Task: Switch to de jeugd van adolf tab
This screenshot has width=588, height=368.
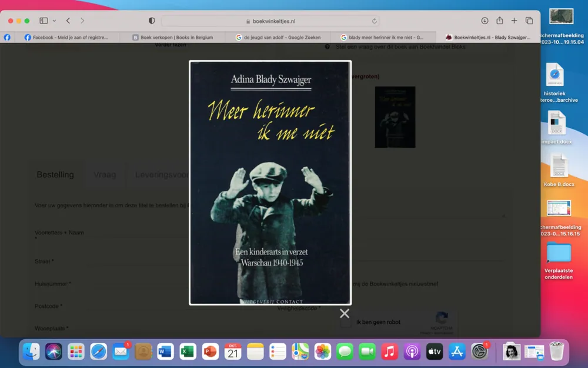Action: coord(278,37)
